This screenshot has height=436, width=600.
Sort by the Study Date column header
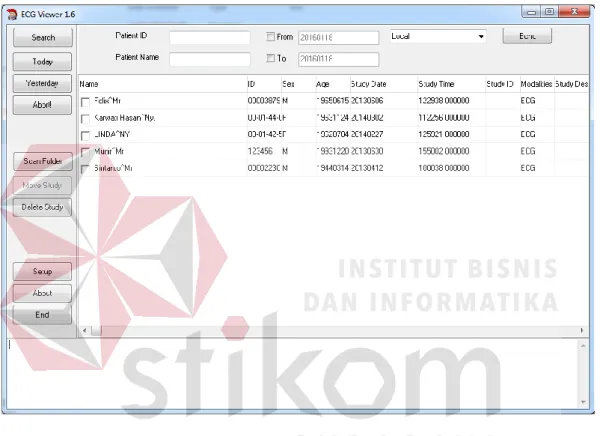tap(383, 84)
